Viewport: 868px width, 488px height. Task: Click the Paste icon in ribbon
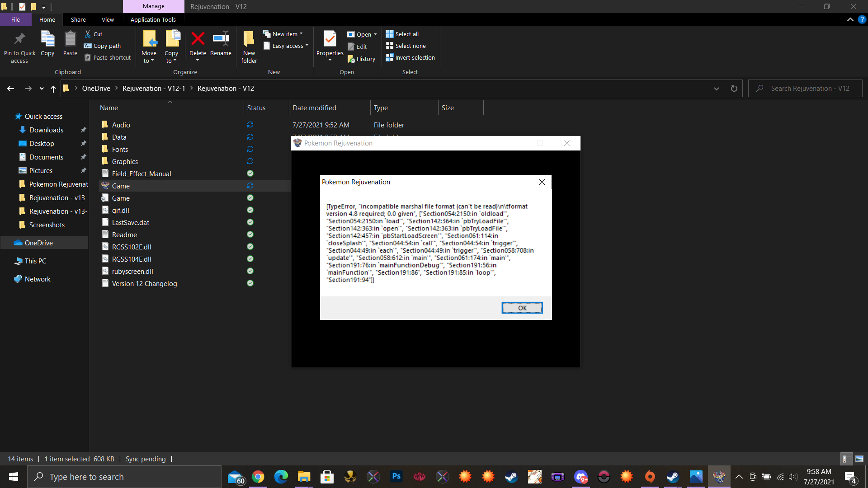(70, 39)
